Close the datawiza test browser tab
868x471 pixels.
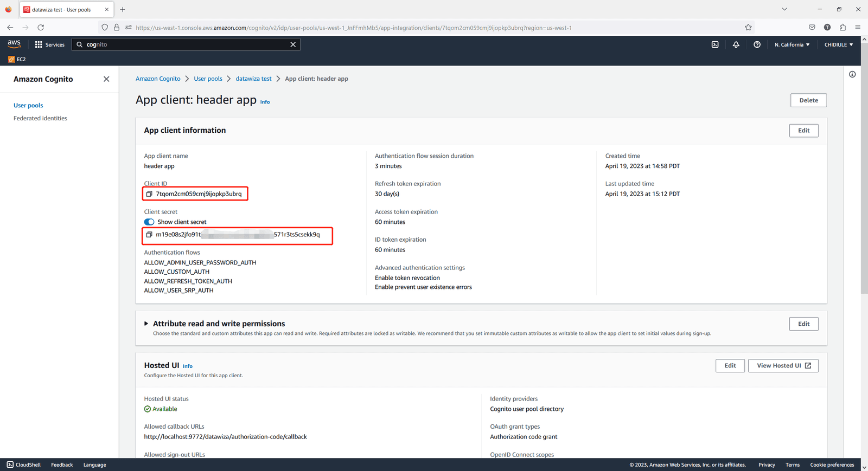pos(107,9)
